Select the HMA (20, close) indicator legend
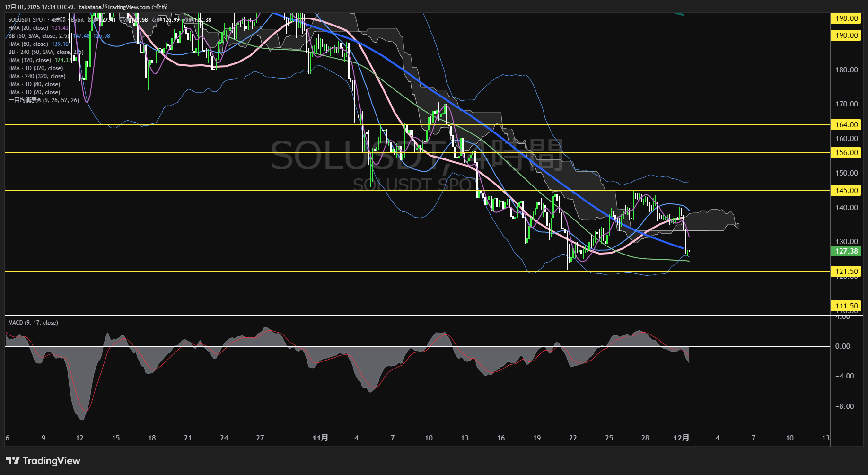The image size is (868, 475). 28,28
